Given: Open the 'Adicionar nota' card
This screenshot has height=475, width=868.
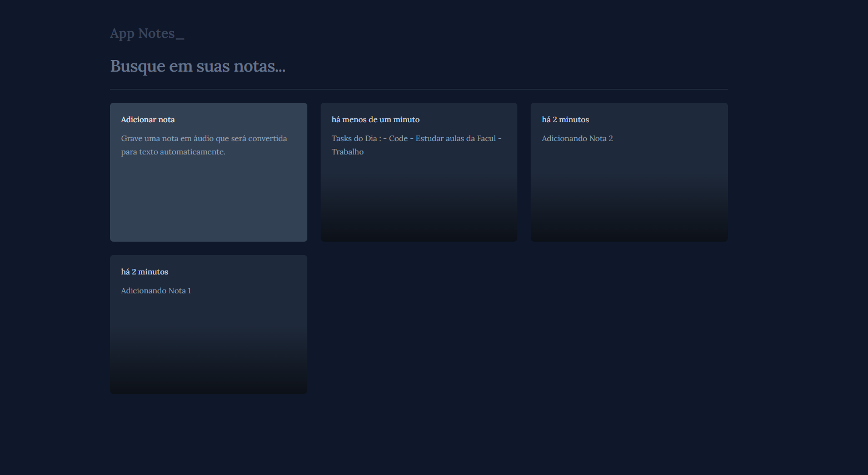Looking at the screenshot, I should [x=208, y=172].
